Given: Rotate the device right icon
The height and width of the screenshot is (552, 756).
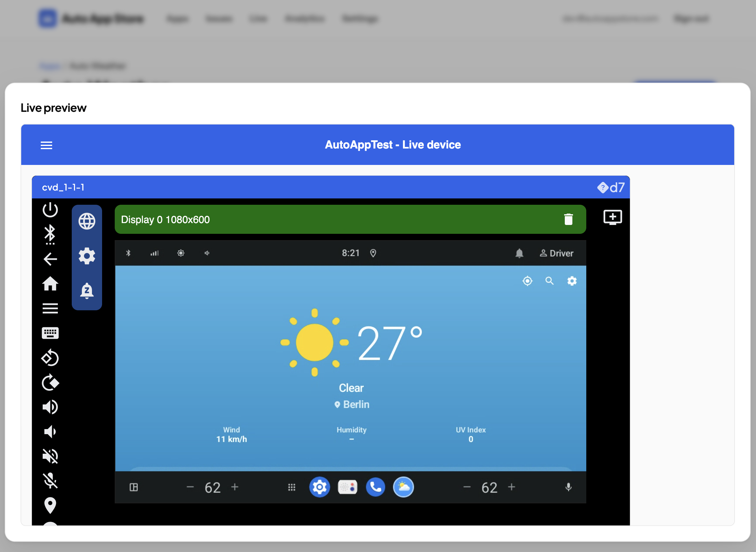Looking at the screenshot, I should click(50, 382).
